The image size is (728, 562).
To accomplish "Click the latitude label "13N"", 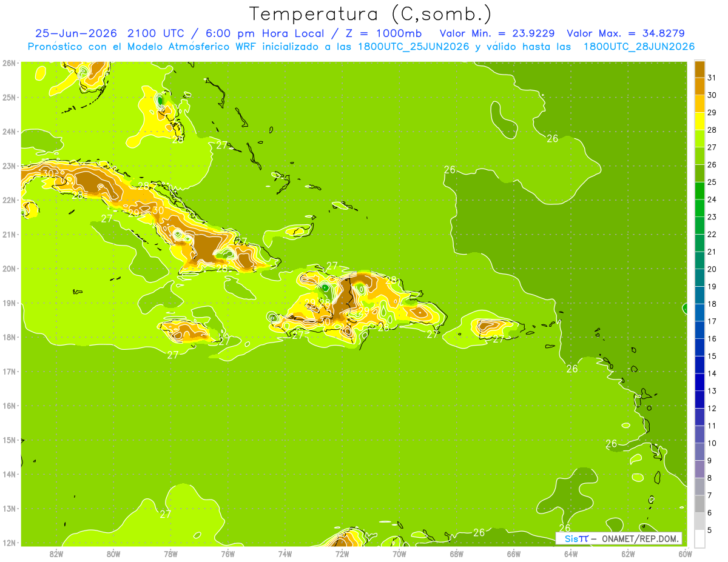I will coord(9,508).
